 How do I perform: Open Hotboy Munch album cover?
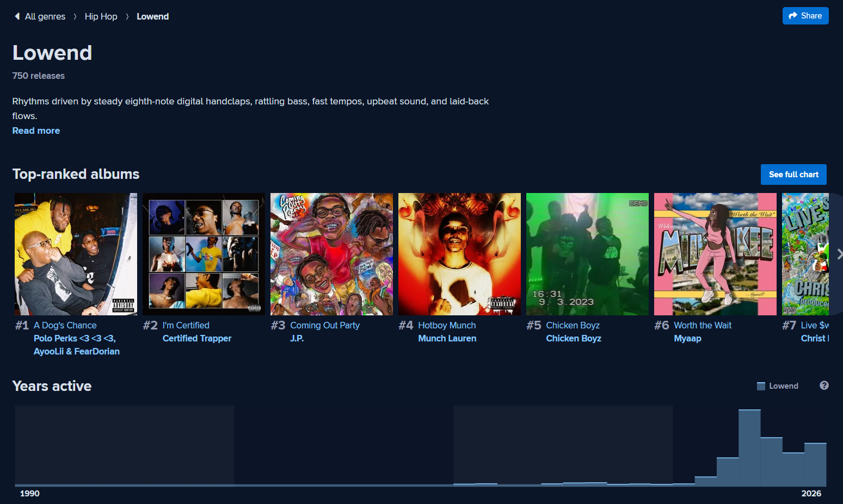(459, 254)
